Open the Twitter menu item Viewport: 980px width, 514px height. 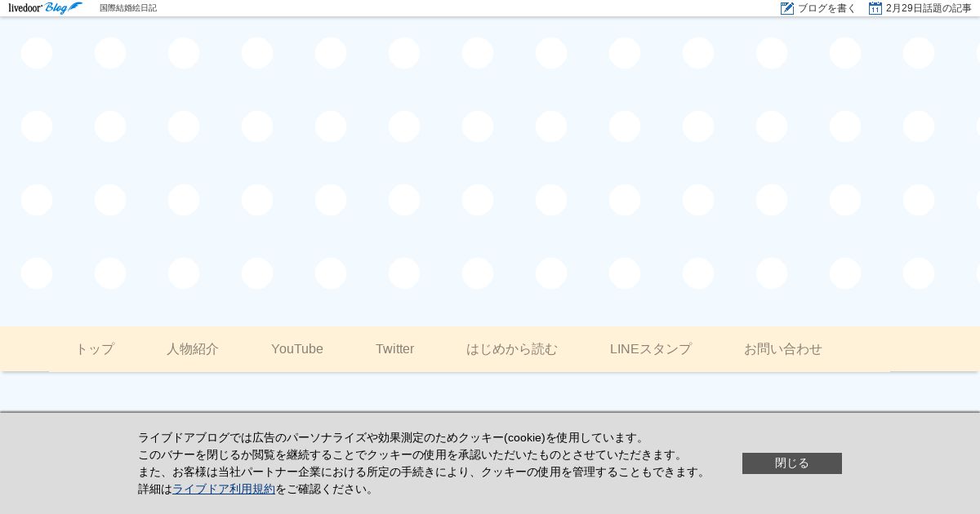pos(395,349)
